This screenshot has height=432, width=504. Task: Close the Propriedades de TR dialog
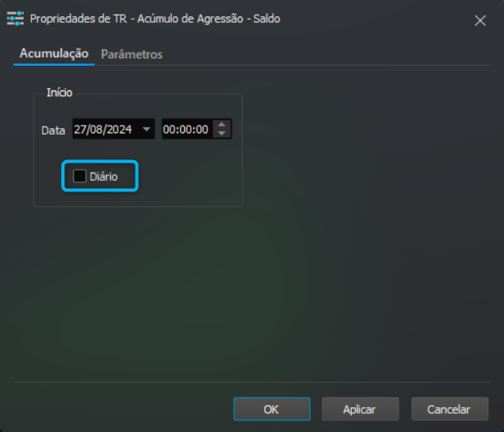click(480, 21)
